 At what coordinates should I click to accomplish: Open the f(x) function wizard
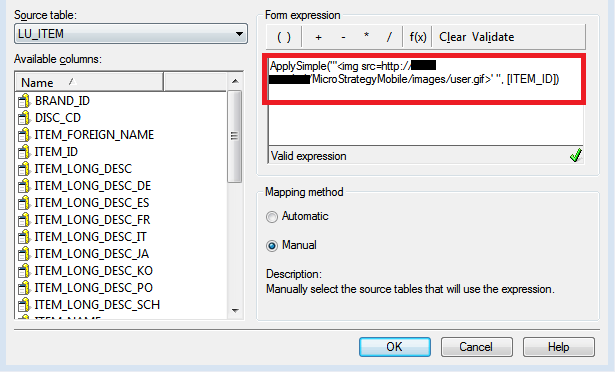tap(418, 37)
